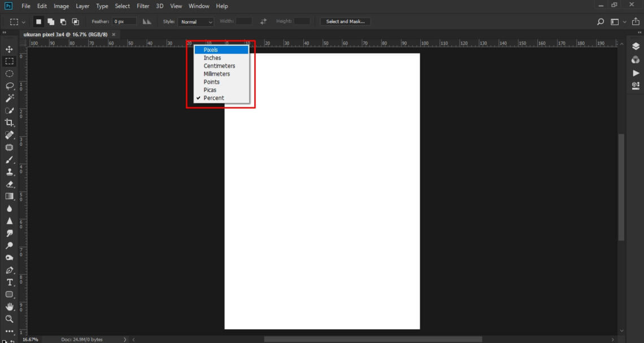Screen dimensions: 644x343
Task: Open the Actions panel play icon
Action: click(x=635, y=72)
